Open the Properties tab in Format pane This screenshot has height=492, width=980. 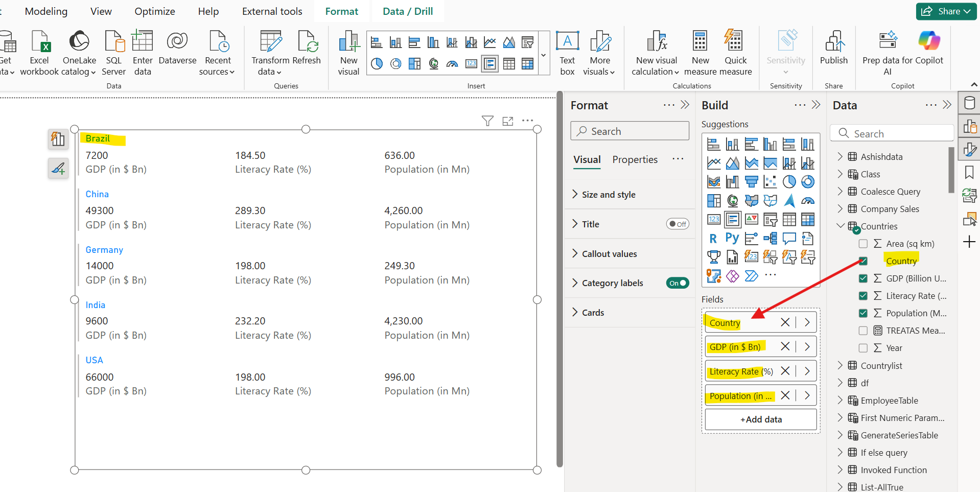(635, 159)
